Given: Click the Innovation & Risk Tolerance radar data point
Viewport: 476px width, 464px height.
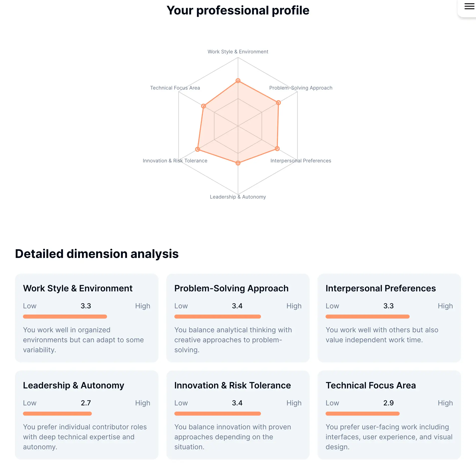Looking at the screenshot, I should pyautogui.click(x=198, y=149).
